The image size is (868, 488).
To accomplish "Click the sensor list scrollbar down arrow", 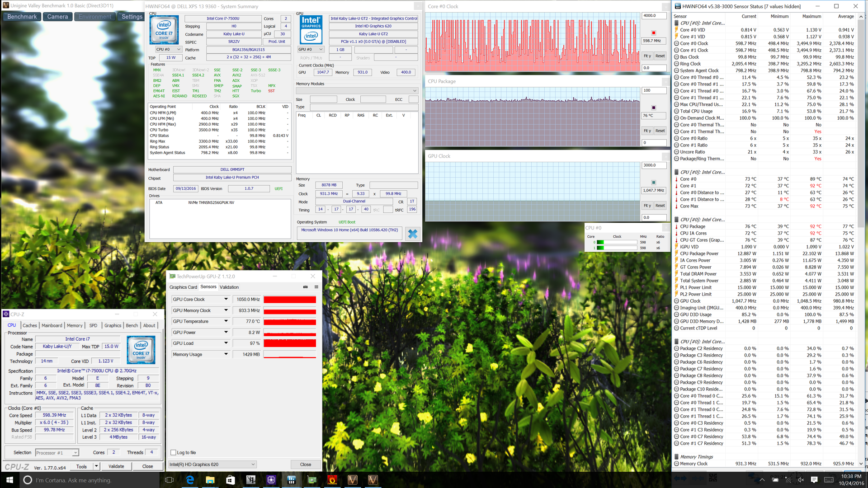I will [x=861, y=464].
